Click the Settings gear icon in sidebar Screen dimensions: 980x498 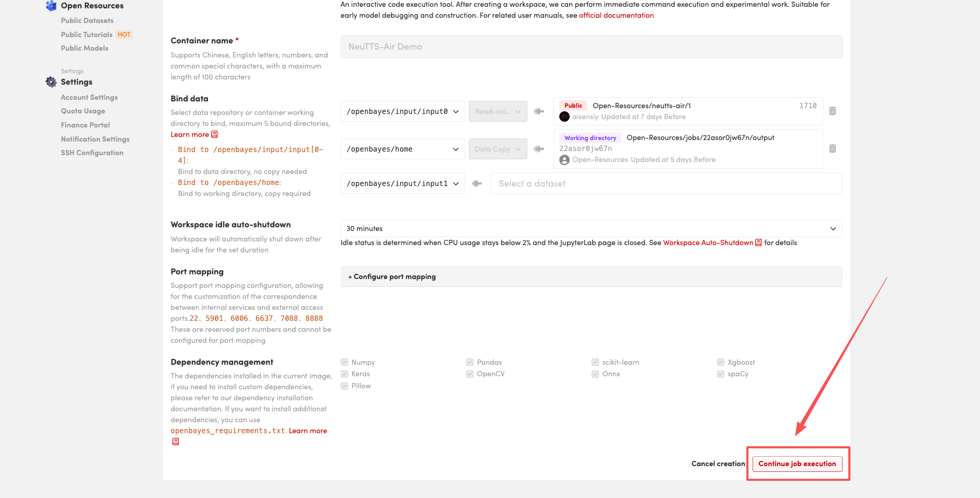(x=51, y=82)
